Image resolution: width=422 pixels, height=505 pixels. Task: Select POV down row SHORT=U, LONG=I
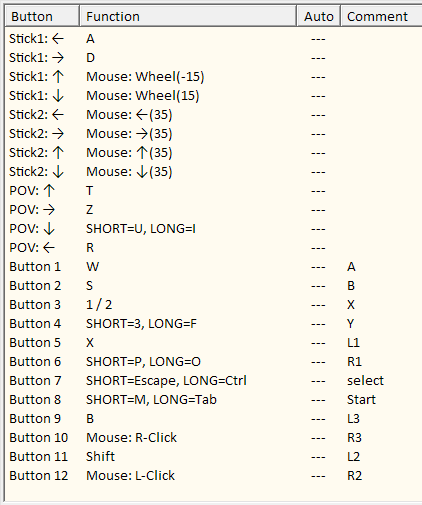click(214, 229)
